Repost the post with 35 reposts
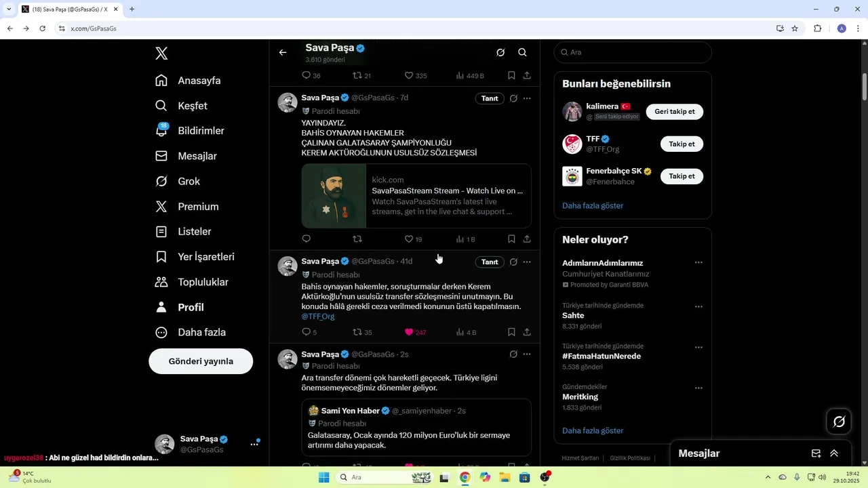868x488 pixels. (362, 332)
